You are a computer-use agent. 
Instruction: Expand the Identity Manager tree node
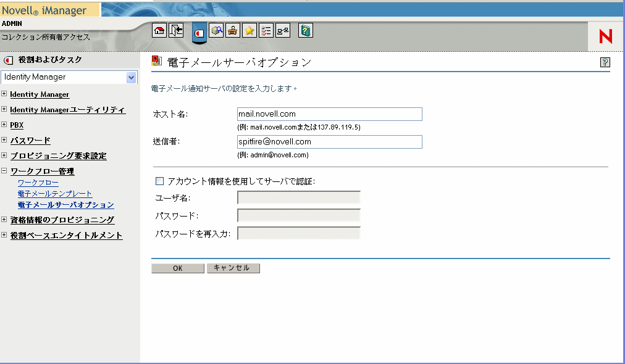click(4, 94)
